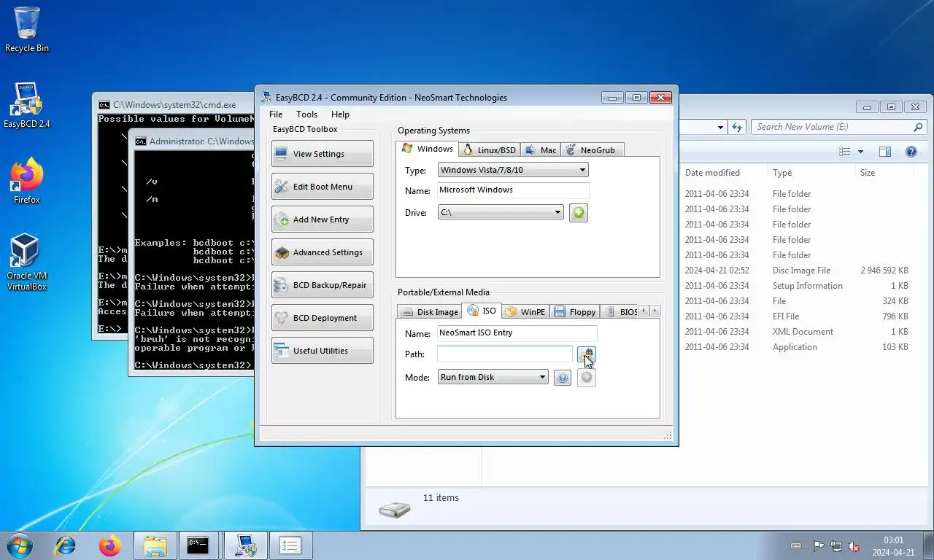Expand the Drive dropdown showing C:\
The image size is (934, 560).
pos(501,212)
